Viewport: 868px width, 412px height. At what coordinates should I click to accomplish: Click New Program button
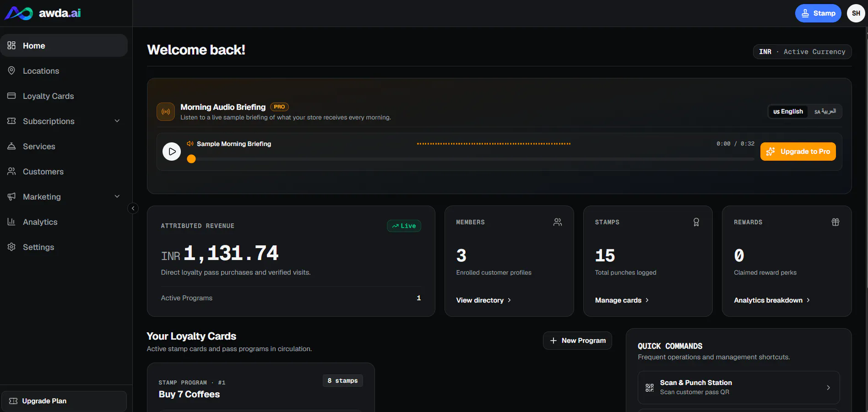click(577, 341)
